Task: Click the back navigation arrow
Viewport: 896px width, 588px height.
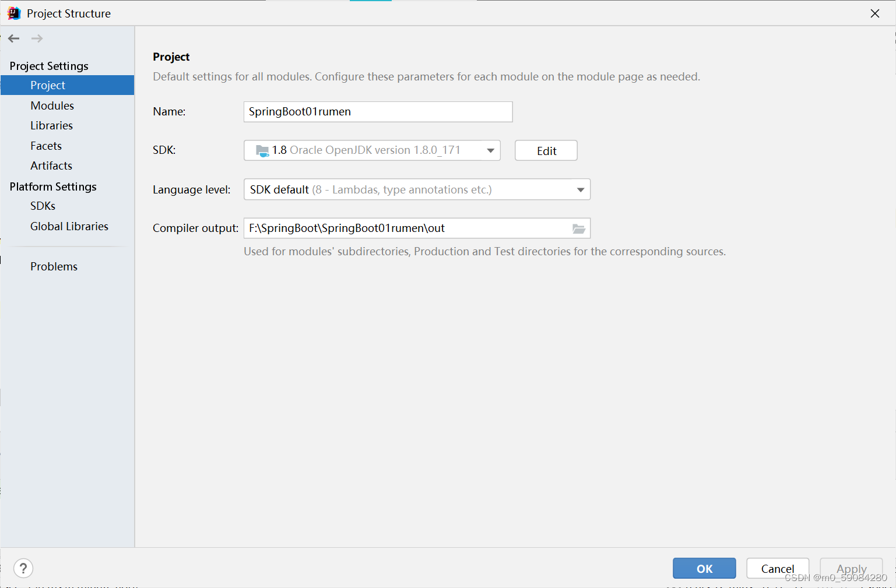Action: 13,38
